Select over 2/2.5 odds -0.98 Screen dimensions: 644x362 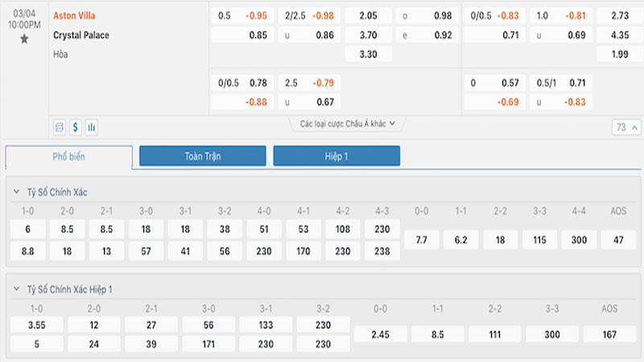coord(309,16)
